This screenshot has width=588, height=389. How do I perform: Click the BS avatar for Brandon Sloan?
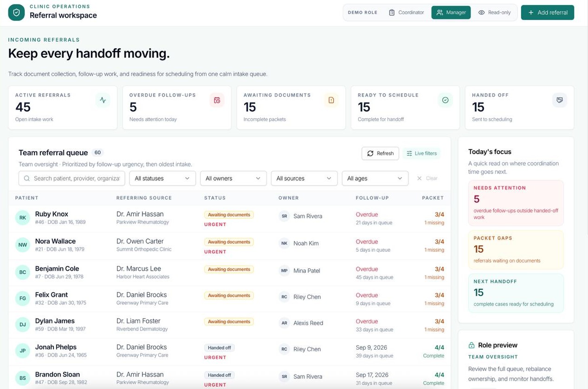pos(23,378)
